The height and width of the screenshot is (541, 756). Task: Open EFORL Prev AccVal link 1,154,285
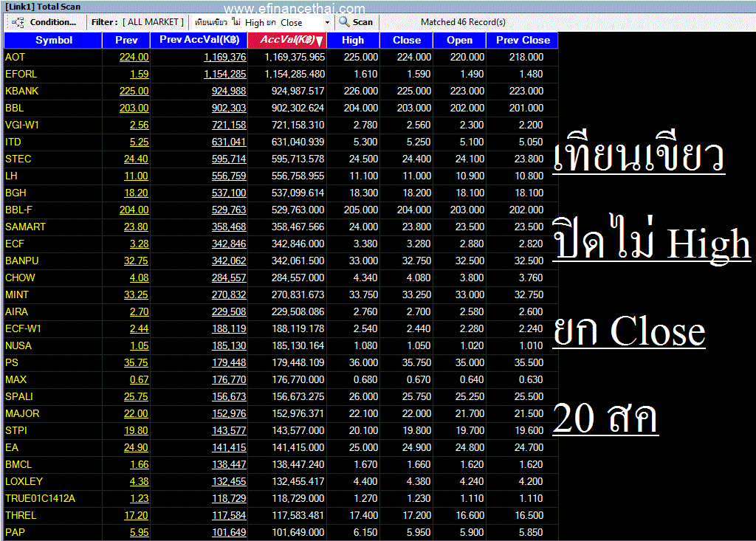[x=224, y=74]
